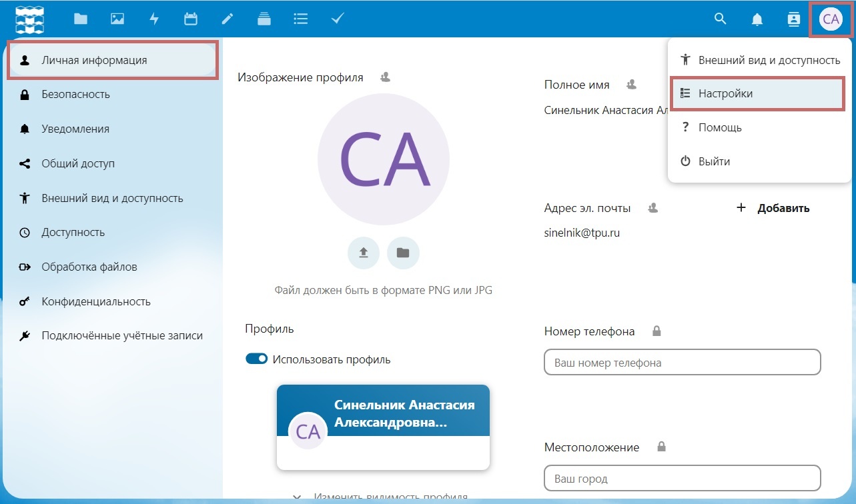Click upload profile picture button
The image size is (856, 504).
point(364,253)
